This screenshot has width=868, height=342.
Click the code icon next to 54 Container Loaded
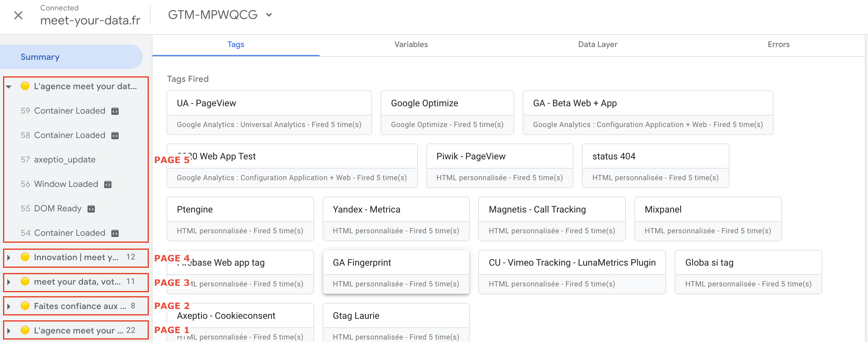click(115, 233)
